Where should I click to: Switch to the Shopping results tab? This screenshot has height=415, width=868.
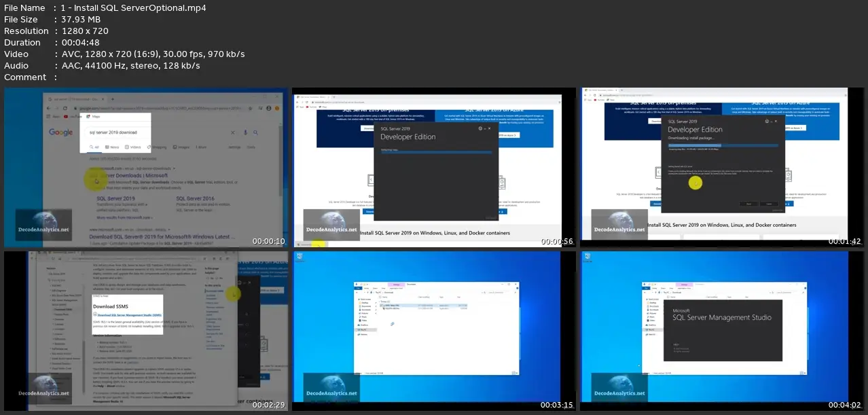pyautogui.click(x=157, y=147)
